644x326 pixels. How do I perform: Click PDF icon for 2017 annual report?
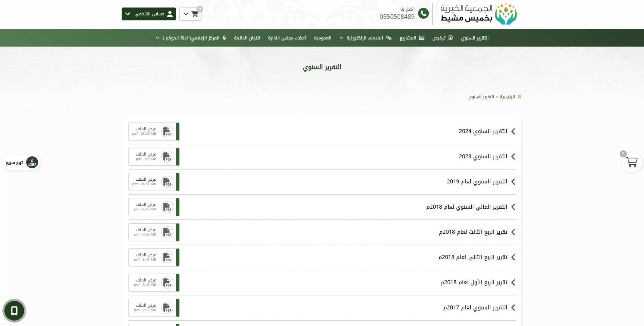point(167,308)
